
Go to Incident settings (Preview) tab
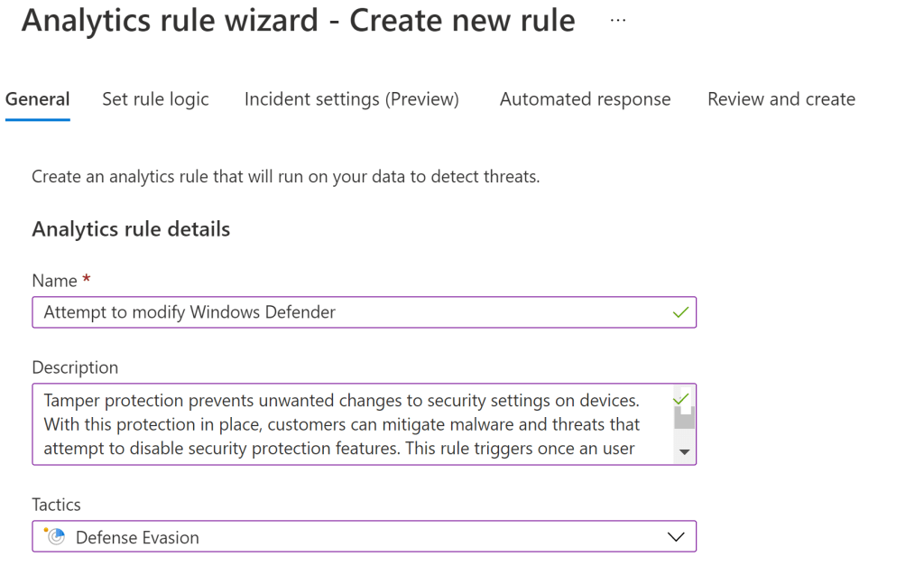coord(351,99)
